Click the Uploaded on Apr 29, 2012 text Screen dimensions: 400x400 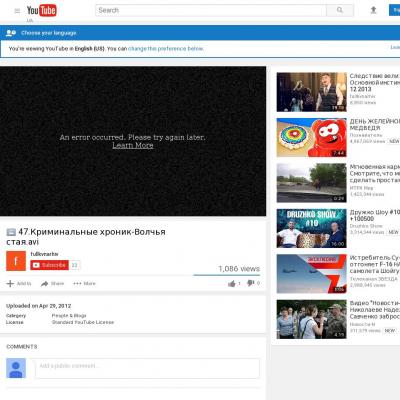click(39, 306)
